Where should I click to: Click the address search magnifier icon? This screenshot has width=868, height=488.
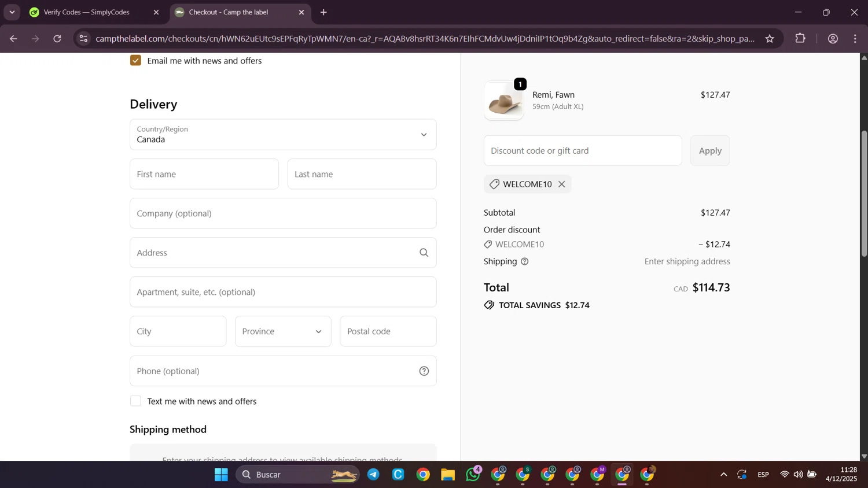(424, 253)
